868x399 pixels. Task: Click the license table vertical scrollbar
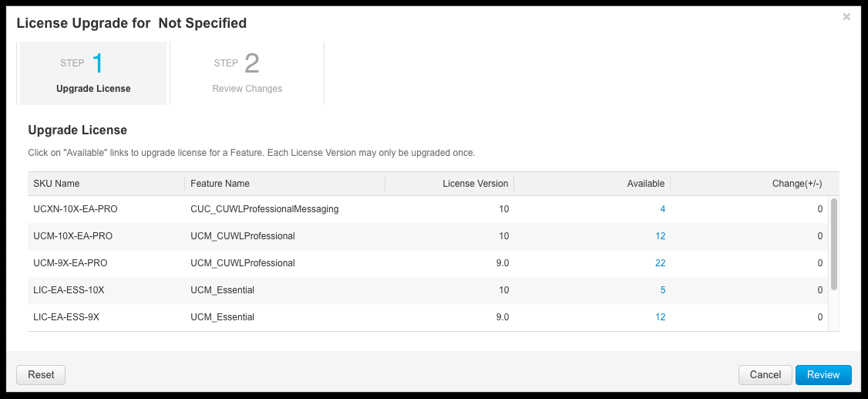point(833,244)
